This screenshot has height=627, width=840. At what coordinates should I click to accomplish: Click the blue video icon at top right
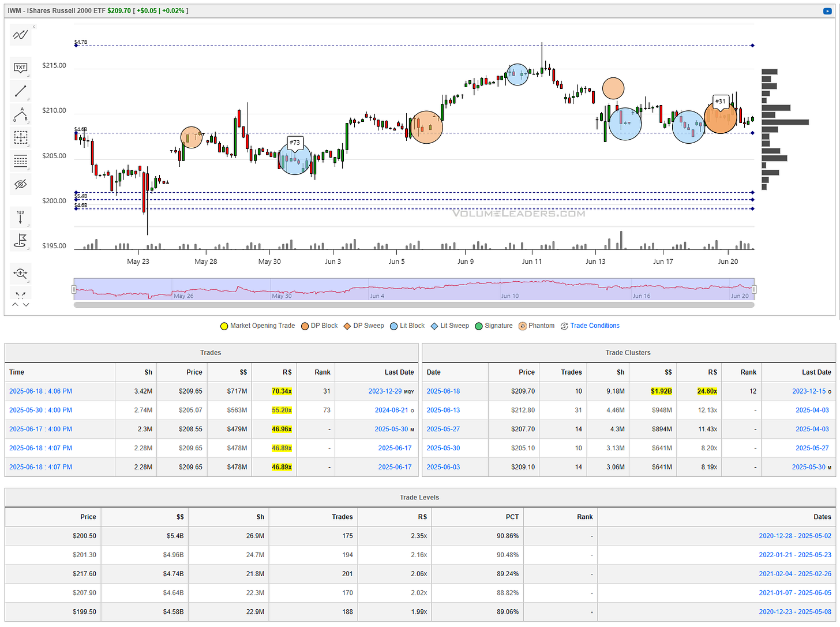pyautogui.click(x=827, y=11)
